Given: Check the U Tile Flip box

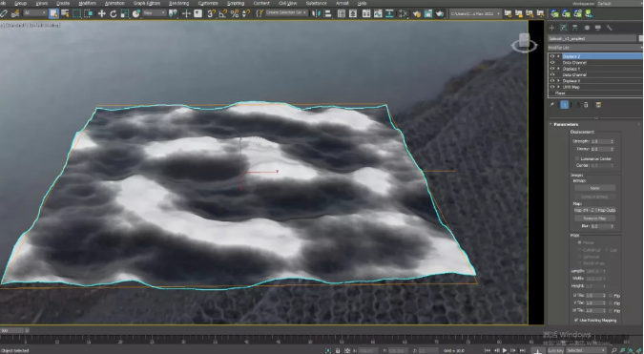Looking at the screenshot, I should click(612, 295).
